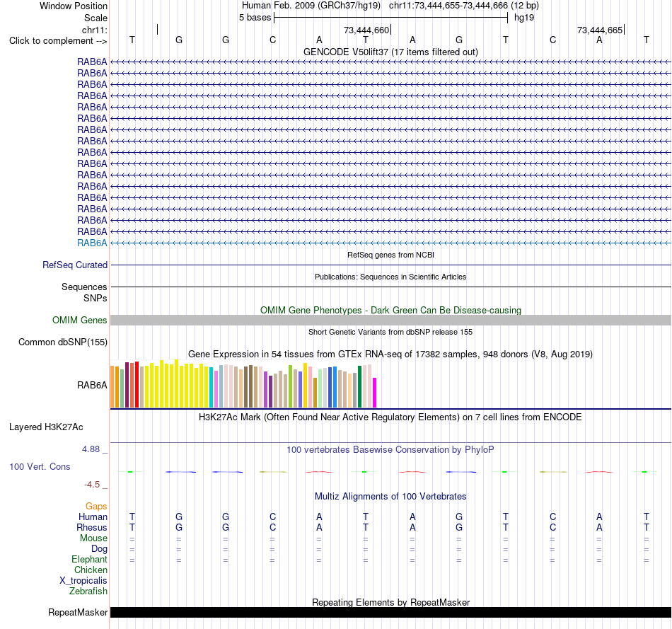Click the OMIM Genes track label
Screen dimensions: 672x629
[x=79, y=321]
